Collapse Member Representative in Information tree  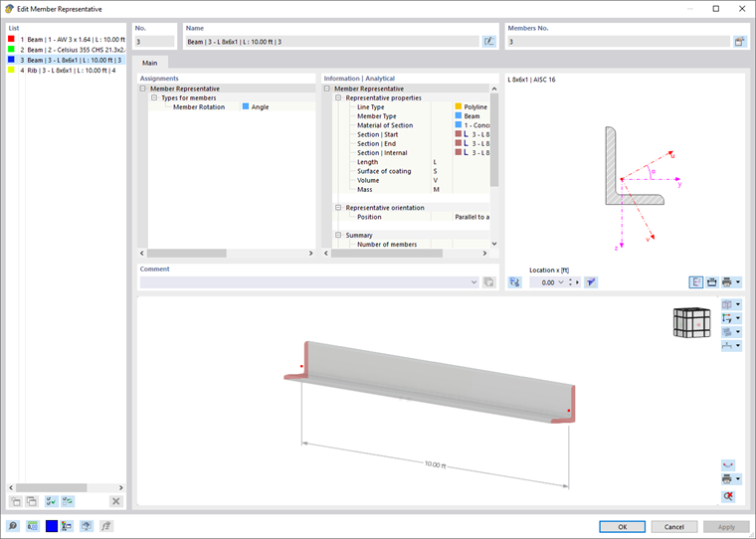pos(327,89)
